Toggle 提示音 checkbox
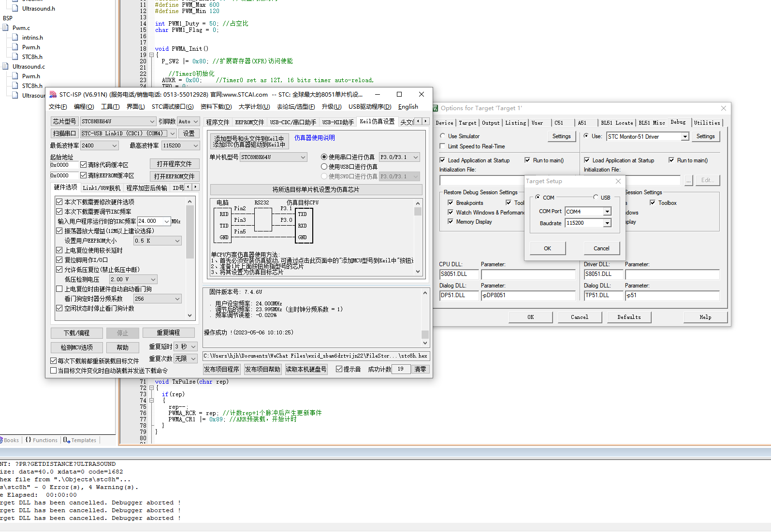Screen dimensions: 771x532 click(x=339, y=369)
